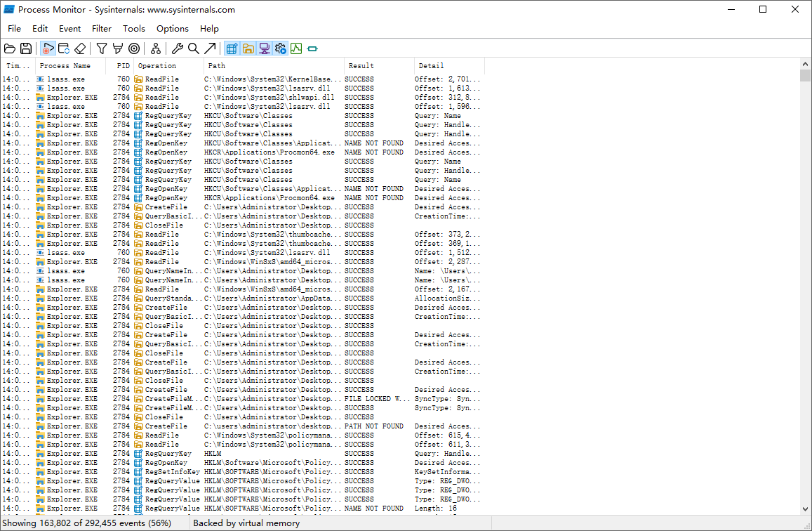
Task: Click the KeySetInforma... detail cell
Action: click(x=448, y=472)
